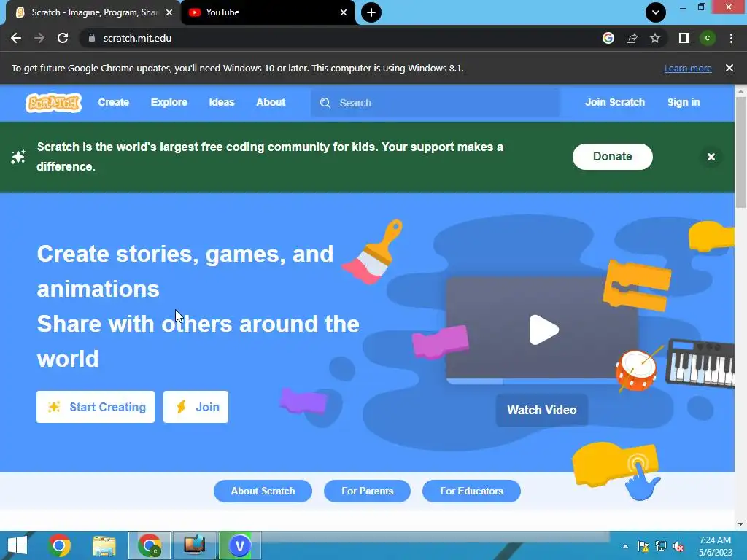Image resolution: width=747 pixels, height=560 pixels.
Task: Open Chrome three-dot menu
Action: point(731,38)
